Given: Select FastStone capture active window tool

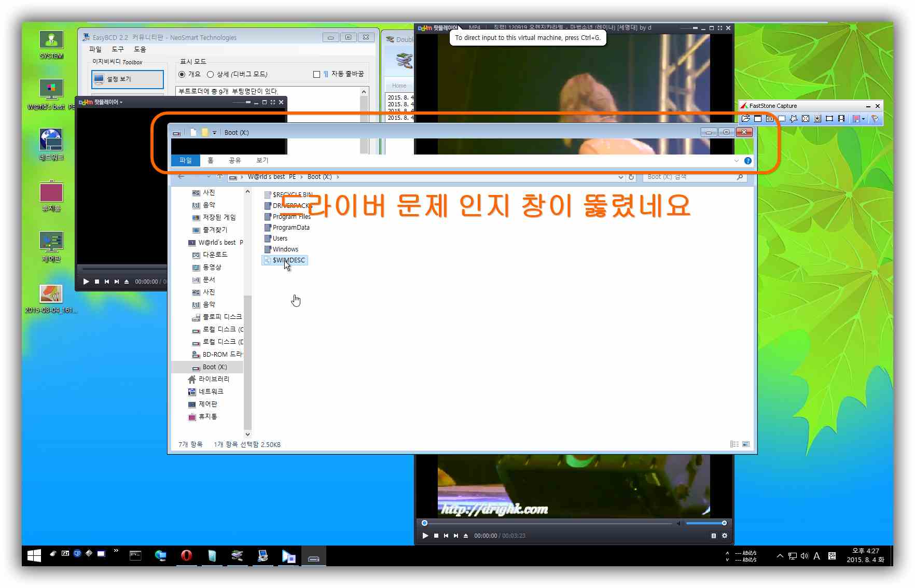Looking at the screenshot, I should coord(758,119).
